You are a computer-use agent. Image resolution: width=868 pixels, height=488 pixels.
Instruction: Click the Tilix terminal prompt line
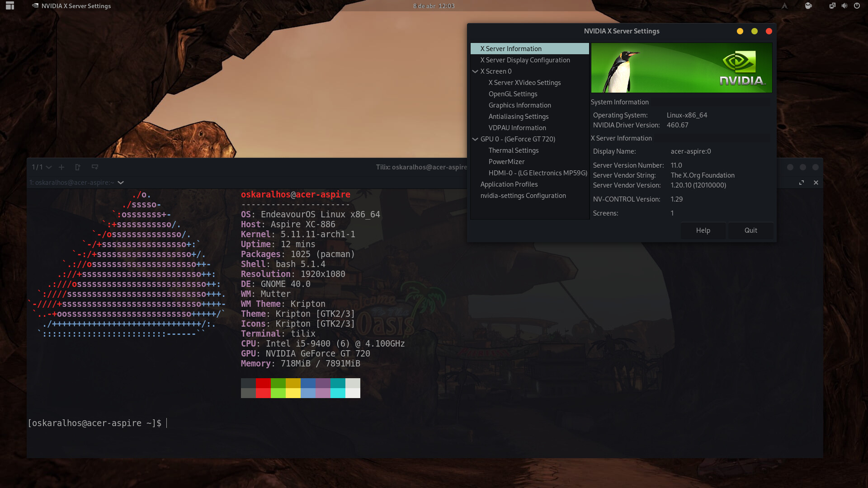[97, 423]
